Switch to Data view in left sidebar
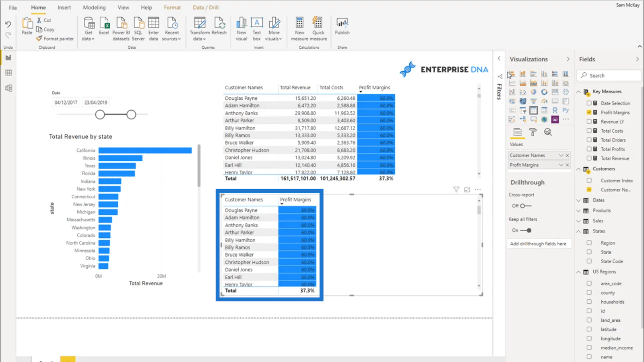This screenshot has height=362, width=644. (8, 73)
